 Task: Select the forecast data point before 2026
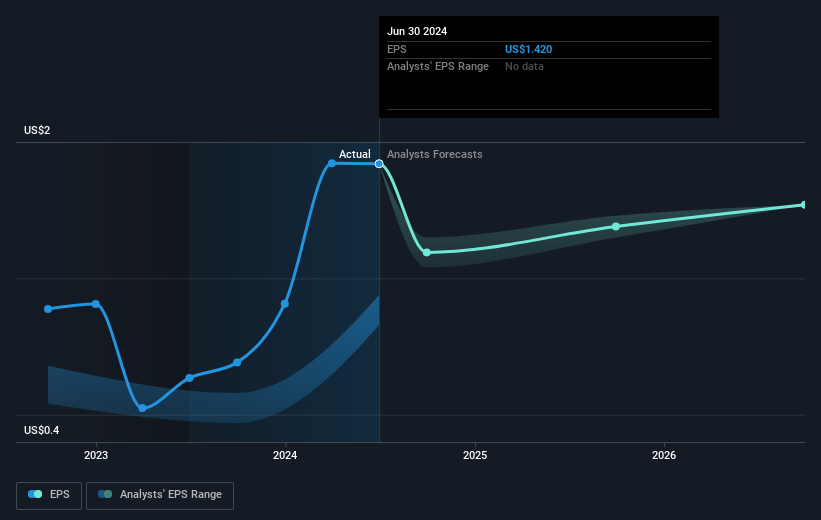(616, 227)
